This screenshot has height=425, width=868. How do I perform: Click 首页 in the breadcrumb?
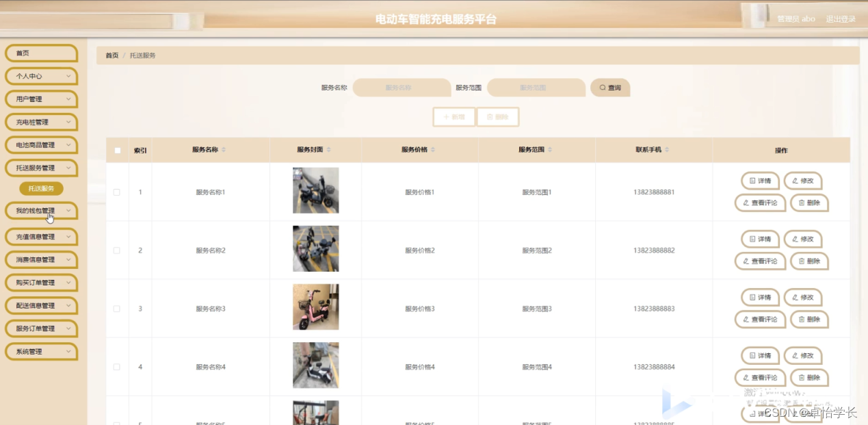pyautogui.click(x=111, y=55)
